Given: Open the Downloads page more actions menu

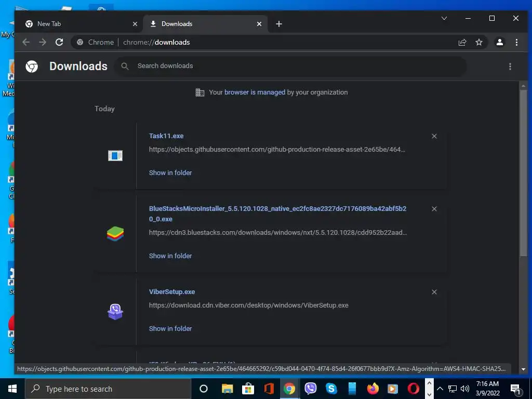Looking at the screenshot, I should (x=510, y=66).
